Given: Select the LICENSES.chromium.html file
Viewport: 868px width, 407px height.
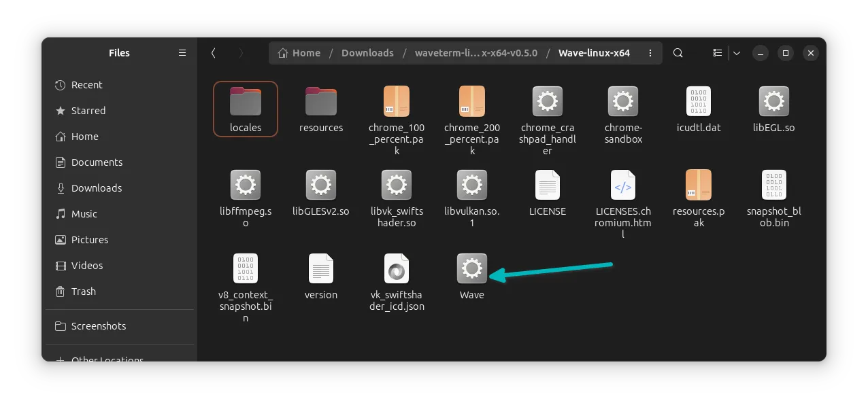Looking at the screenshot, I should click(x=623, y=185).
